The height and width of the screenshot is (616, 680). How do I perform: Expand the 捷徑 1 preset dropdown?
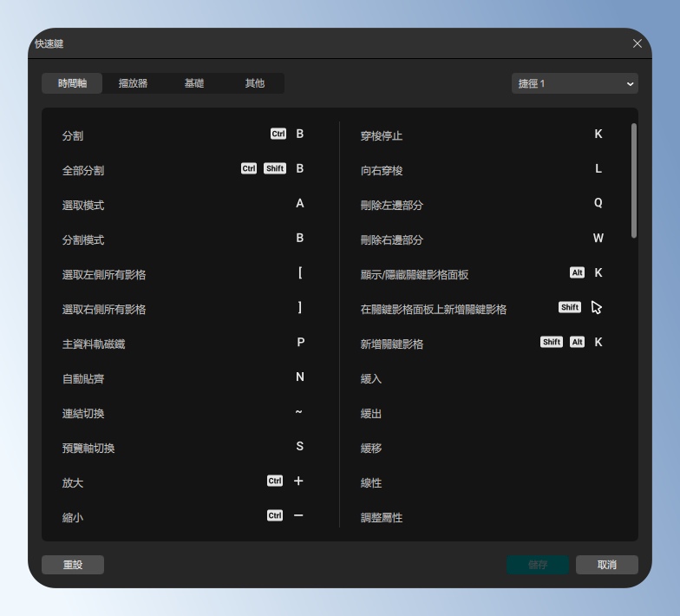tap(574, 83)
